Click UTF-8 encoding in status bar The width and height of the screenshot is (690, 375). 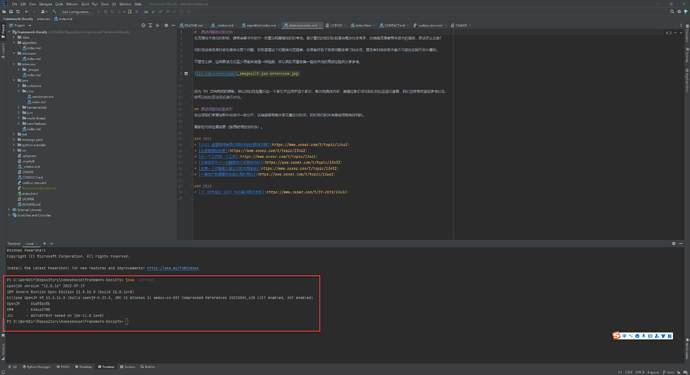[x=640, y=372]
